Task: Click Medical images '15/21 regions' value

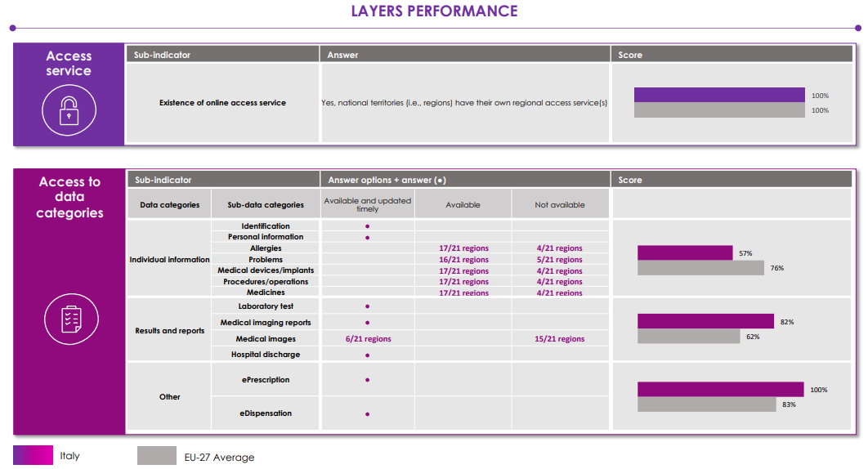Action: [560, 339]
